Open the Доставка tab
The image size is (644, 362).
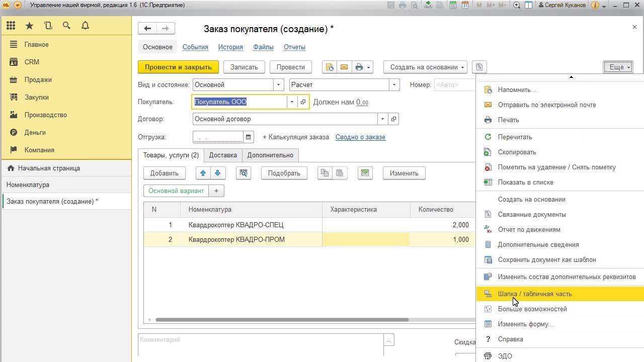coord(223,155)
